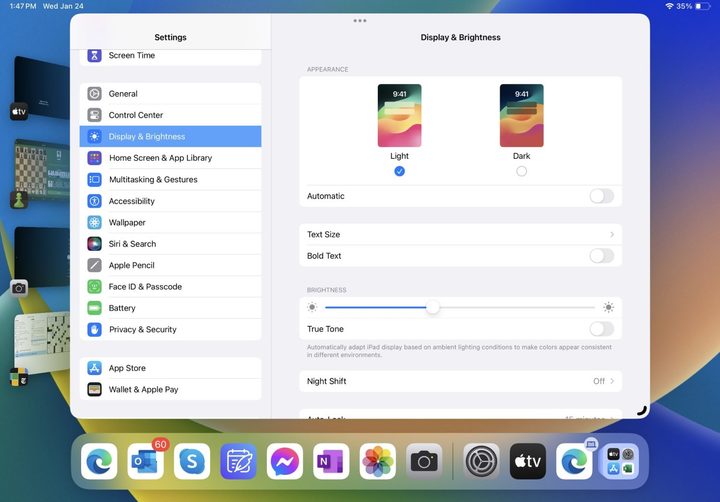Switch to the Chess window in Stage Manager
Image resolution: width=720 pixels, height=502 pixels.
pyautogui.click(x=41, y=172)
